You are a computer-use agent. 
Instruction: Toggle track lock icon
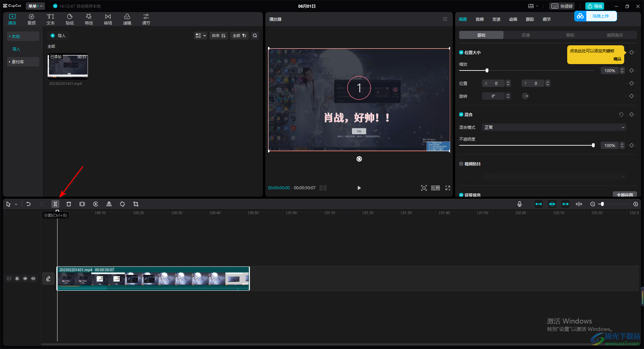click(x=17, y=279)
